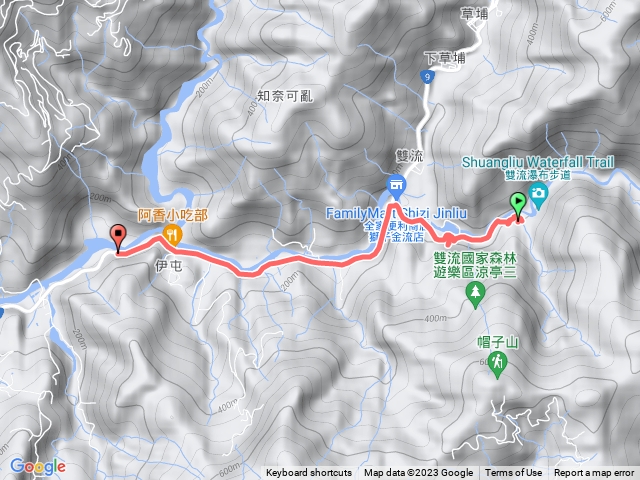Image resolution: width=640 pixels, height=480 pixels.
Task: Select the FamilyMart store pin icon
Action: pos(396,187)
